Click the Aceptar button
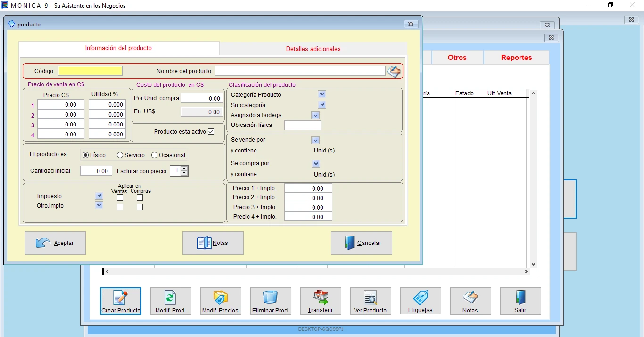Screen dimensions: 644x337 55,243
